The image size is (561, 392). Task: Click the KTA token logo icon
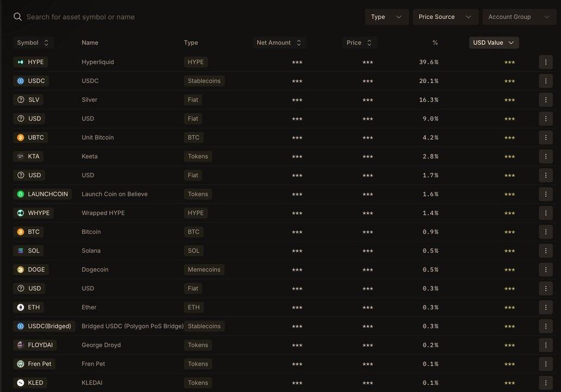tap(21, 157)
